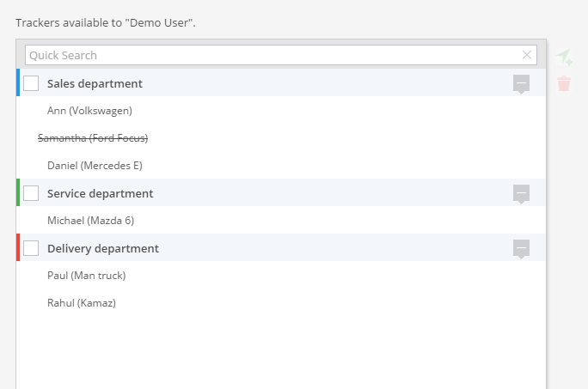This screenshot has height=389, width=588.
Task: Select tracker Ann (Volkswagen)
Action: 89,111
